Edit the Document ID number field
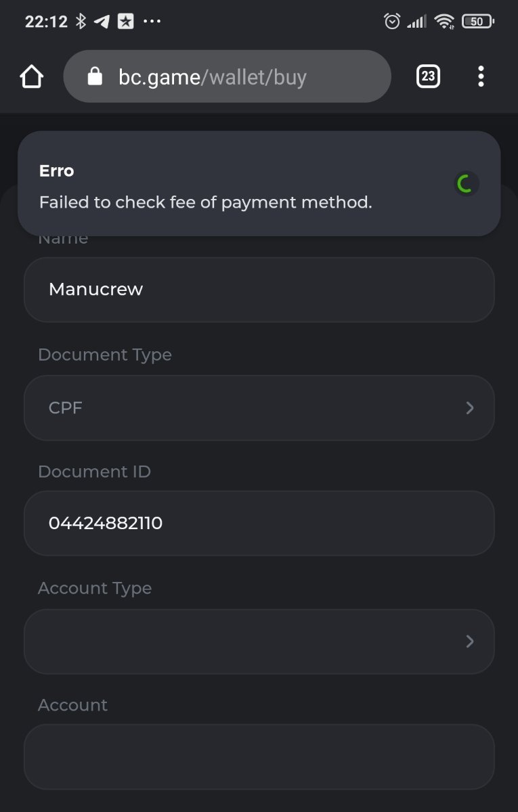 pos(259,523)
